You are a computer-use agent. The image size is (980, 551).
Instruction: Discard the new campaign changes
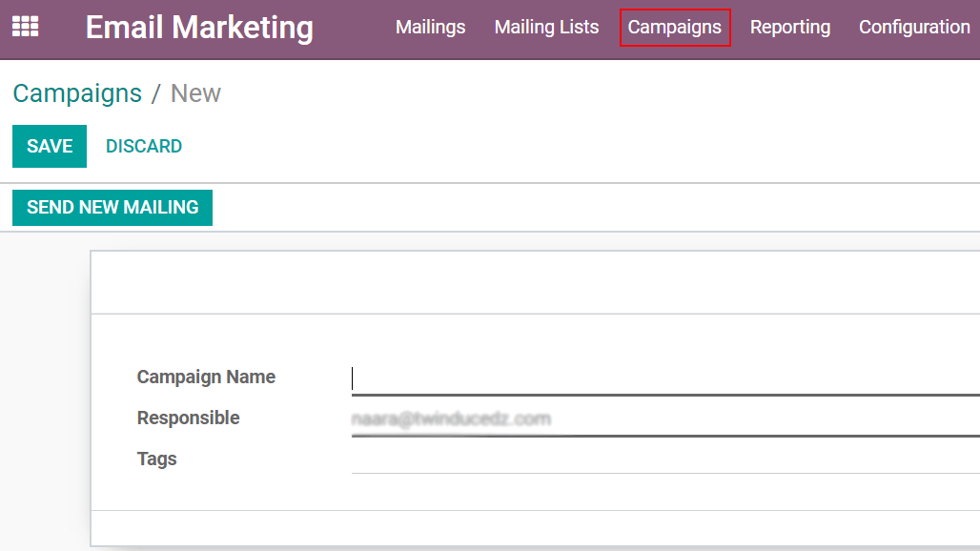144,146
